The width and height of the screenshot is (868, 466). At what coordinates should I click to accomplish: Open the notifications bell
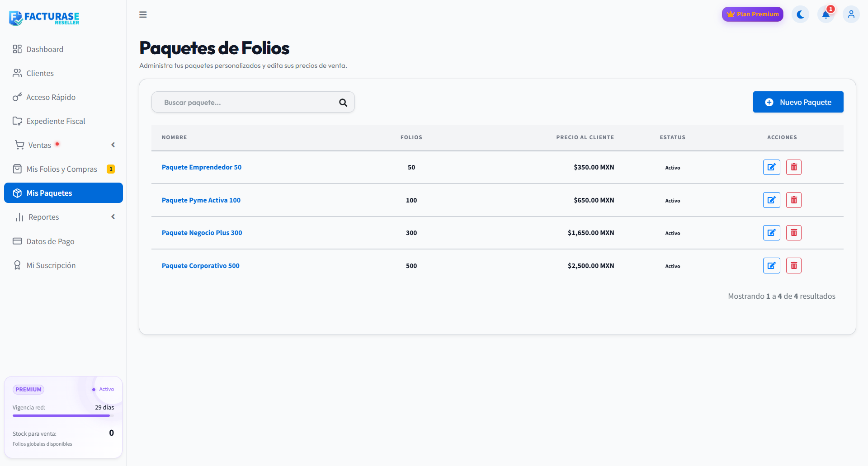click(x=826, y=14)
